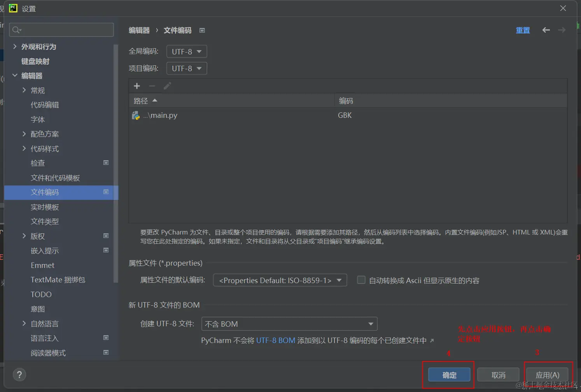Click the 编辑器 breadcrumb
The width and height of the screenshot is (581, 392).
tap(139, 30)
